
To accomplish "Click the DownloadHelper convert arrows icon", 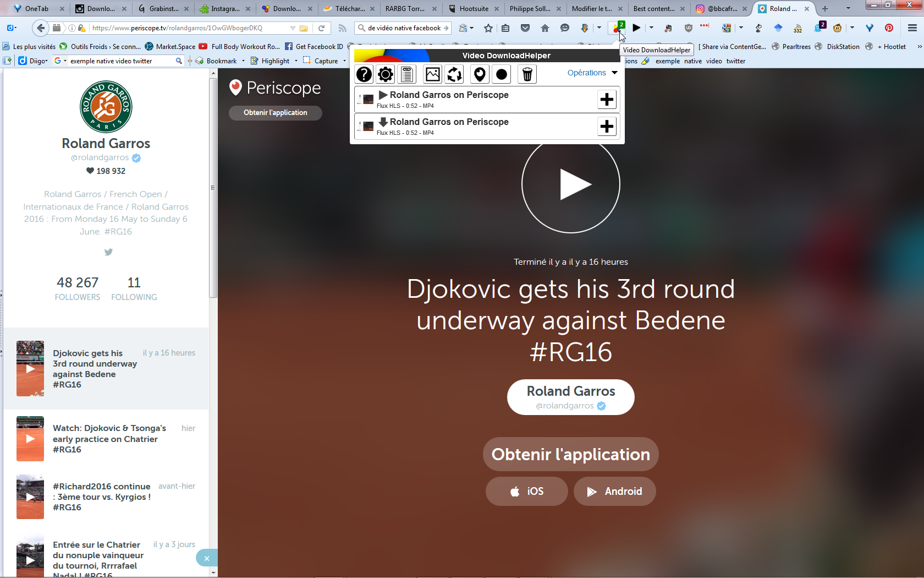I will [454, 74].
